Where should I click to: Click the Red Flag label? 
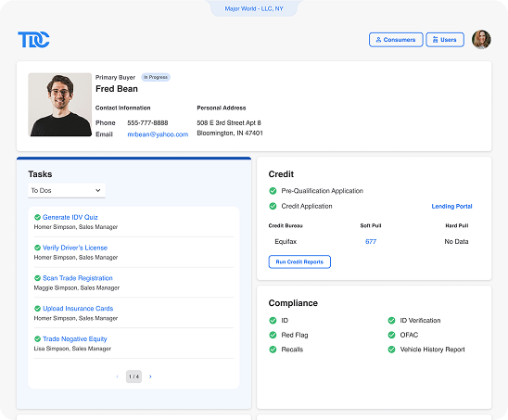(295, 335)
